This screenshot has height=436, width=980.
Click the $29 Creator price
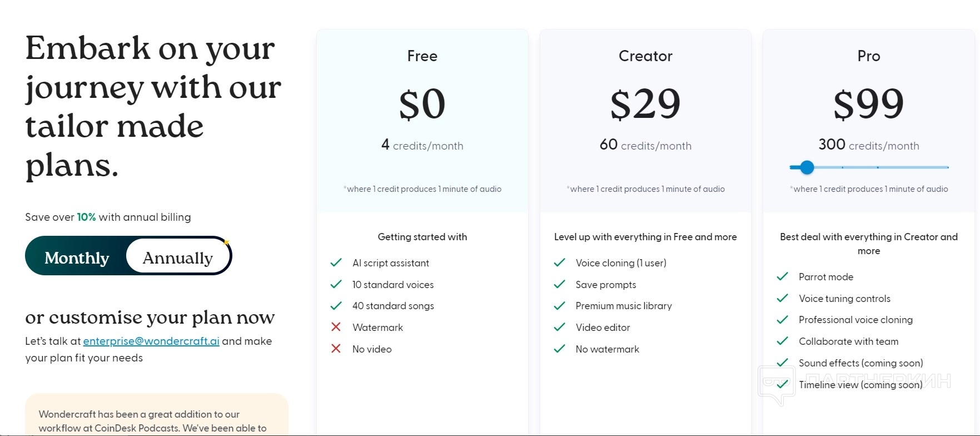645,104
